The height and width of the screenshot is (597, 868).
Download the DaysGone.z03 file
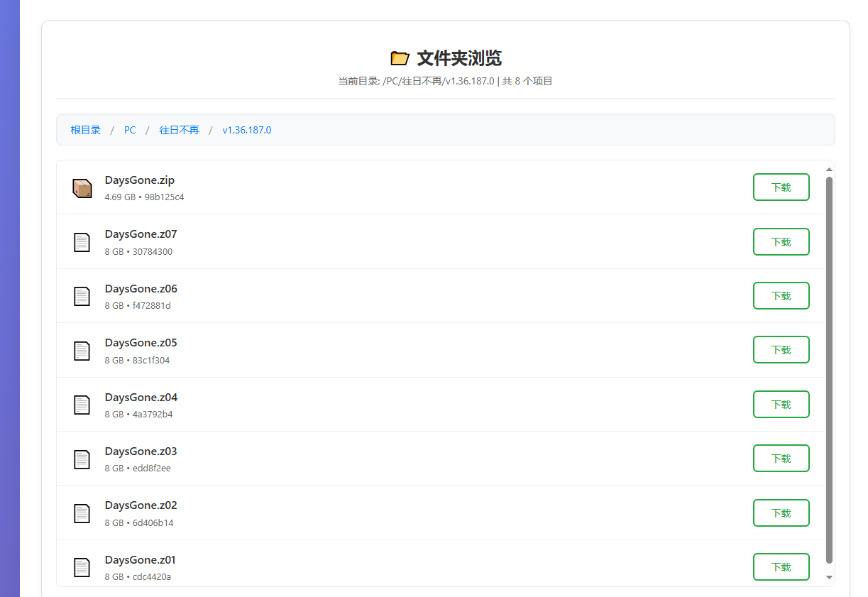pyautogui.click(x=781, y=459)
